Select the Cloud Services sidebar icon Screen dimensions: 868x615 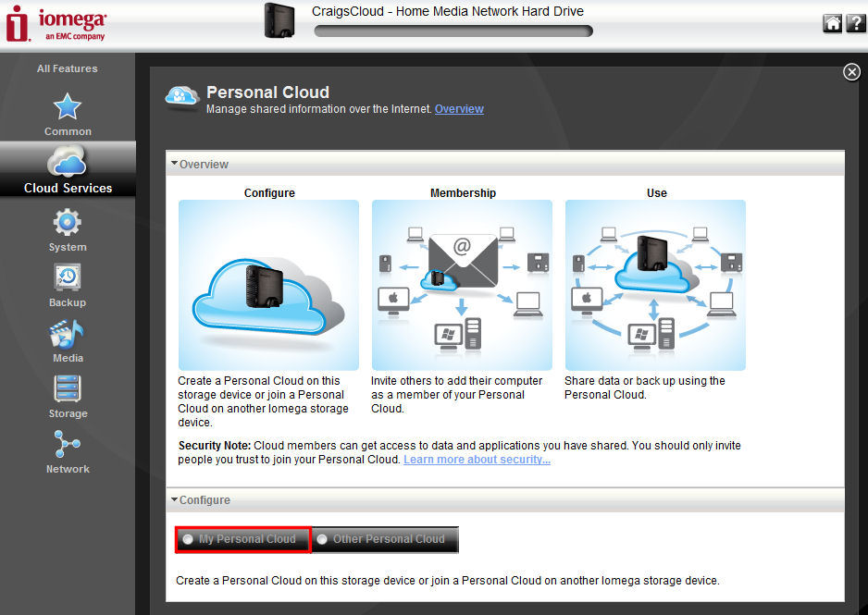click(68, 161)
